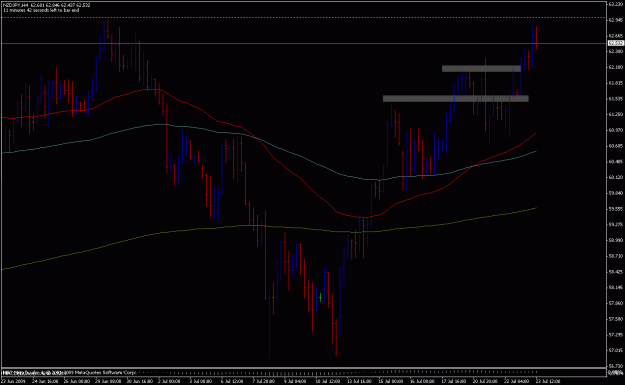Select the yellow dashed horizontal line
625x385 pixels.
(x=303, y=18)
